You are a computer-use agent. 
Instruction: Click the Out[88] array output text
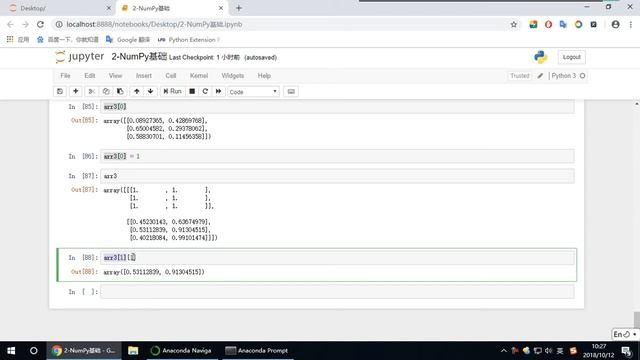pos(154,272)
